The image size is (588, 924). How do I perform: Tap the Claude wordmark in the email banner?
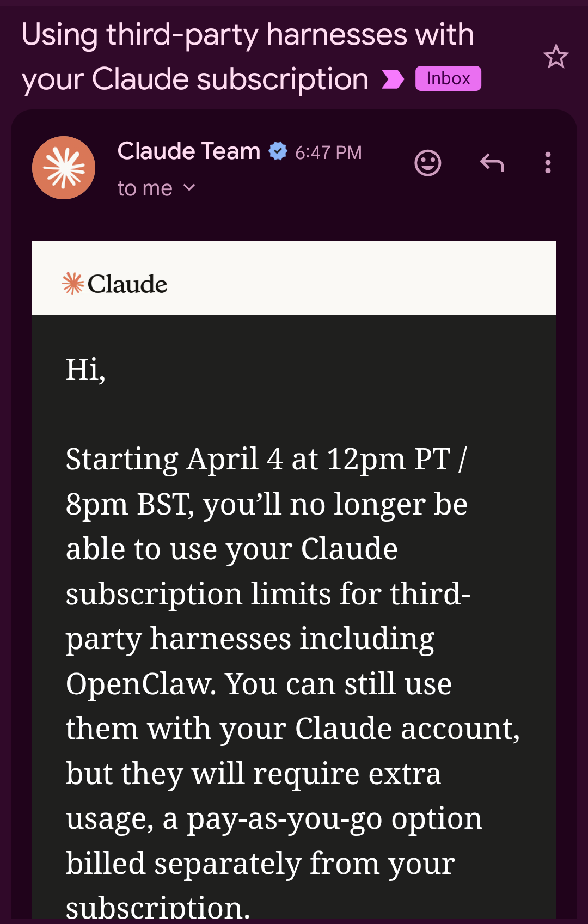(127, 284)
